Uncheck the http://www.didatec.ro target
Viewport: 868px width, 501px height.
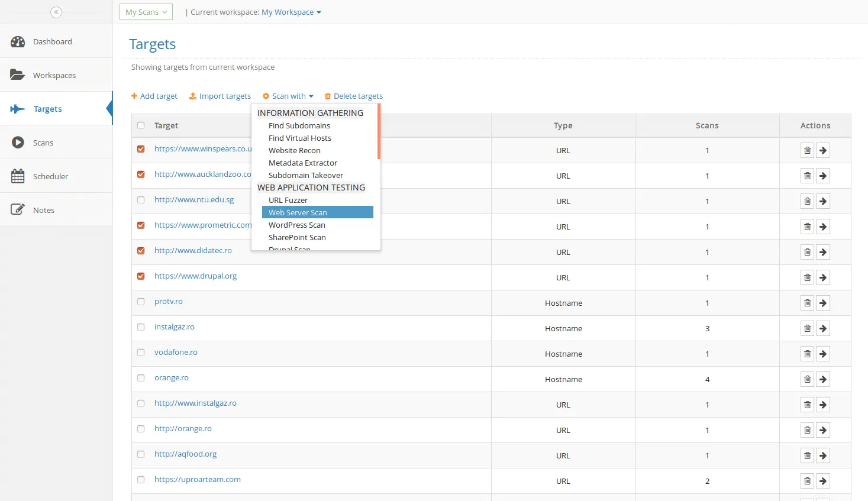[141, 250]
